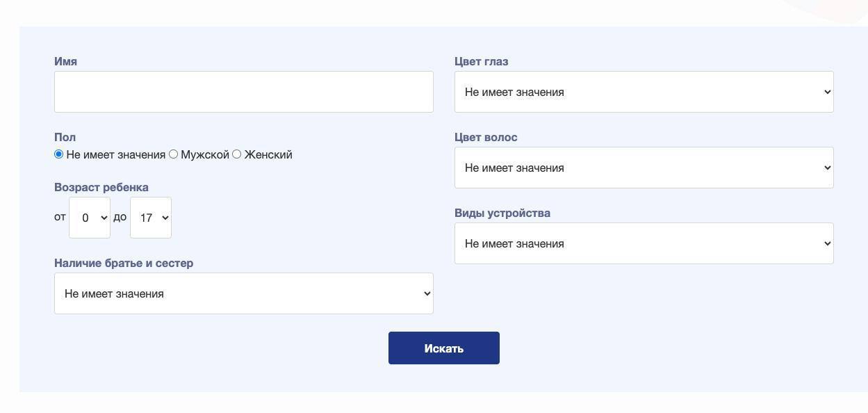Choose the Мужской radio option

(173, 154)
